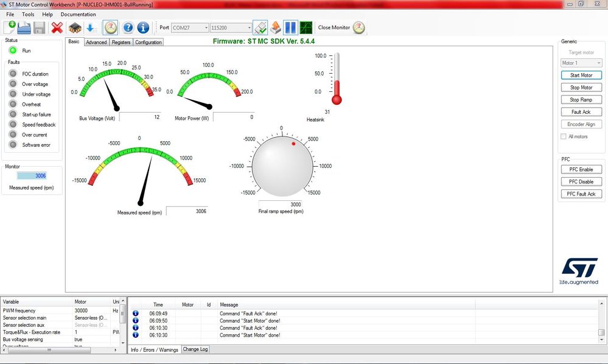Switch to the Registers tab
Image resolution: width=608 pixels, height=364 pixels.
pos(121,42)
